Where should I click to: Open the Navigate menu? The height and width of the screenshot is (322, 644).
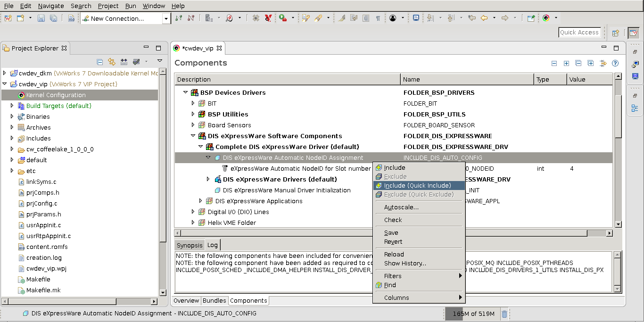[50, 6]
